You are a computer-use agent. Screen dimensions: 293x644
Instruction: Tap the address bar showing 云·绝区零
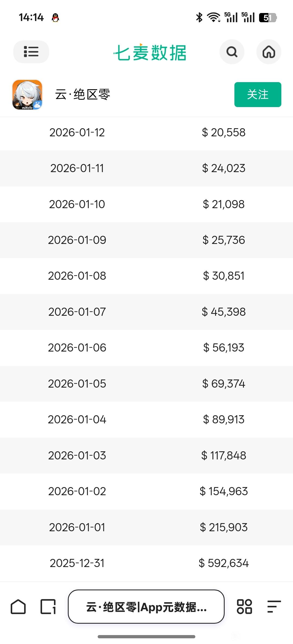(146, 607)
